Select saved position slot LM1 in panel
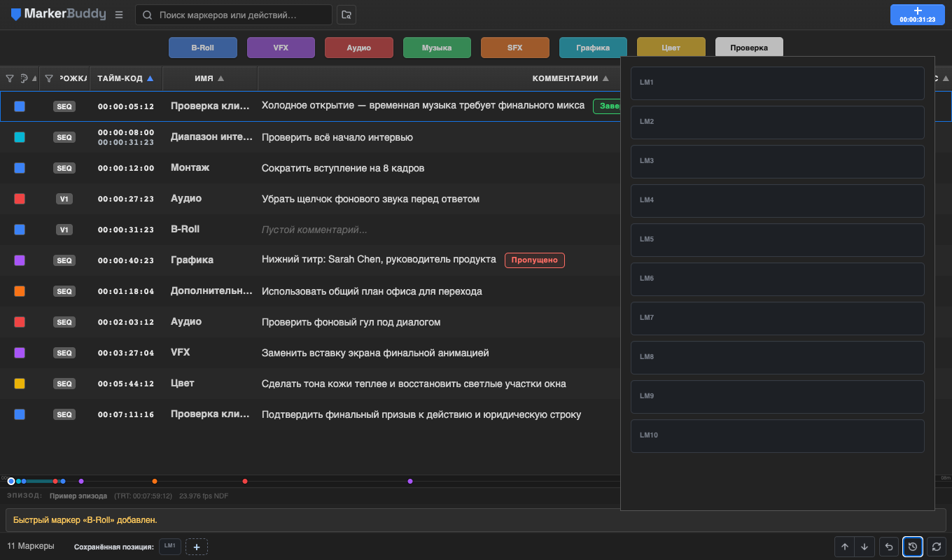This screenshot has height=560, width=952. click(x=778, y=83)
